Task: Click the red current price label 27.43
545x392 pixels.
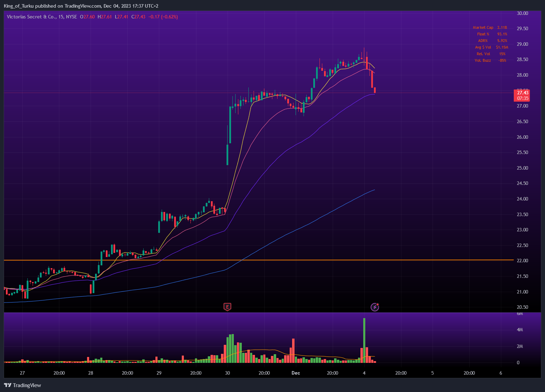Action: pyautogui.click(x=522, y=93)
